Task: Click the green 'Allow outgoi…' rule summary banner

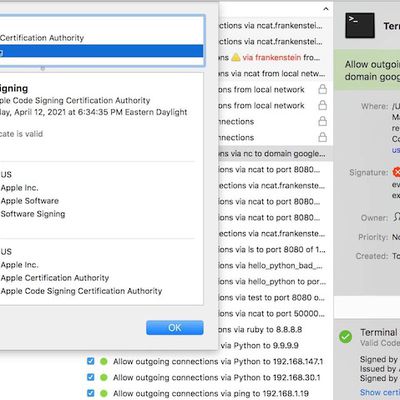Action: tap(367, 70)
